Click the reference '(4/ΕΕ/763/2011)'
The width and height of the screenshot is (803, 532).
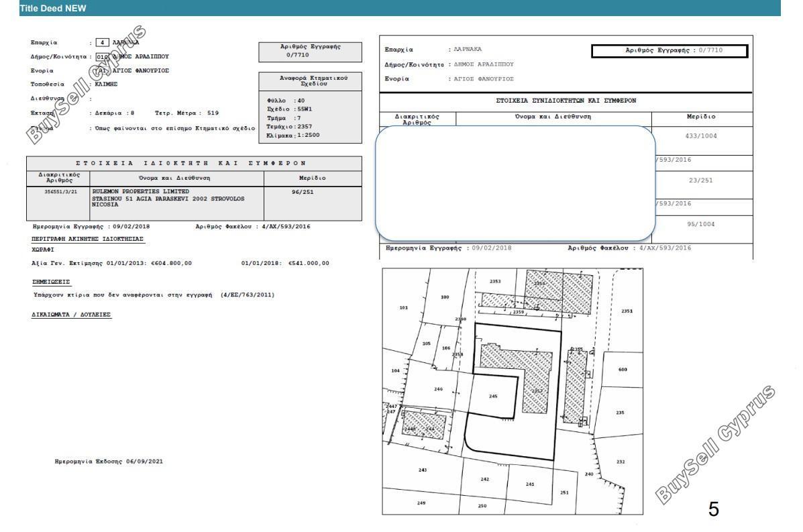(x=248, y=295)
